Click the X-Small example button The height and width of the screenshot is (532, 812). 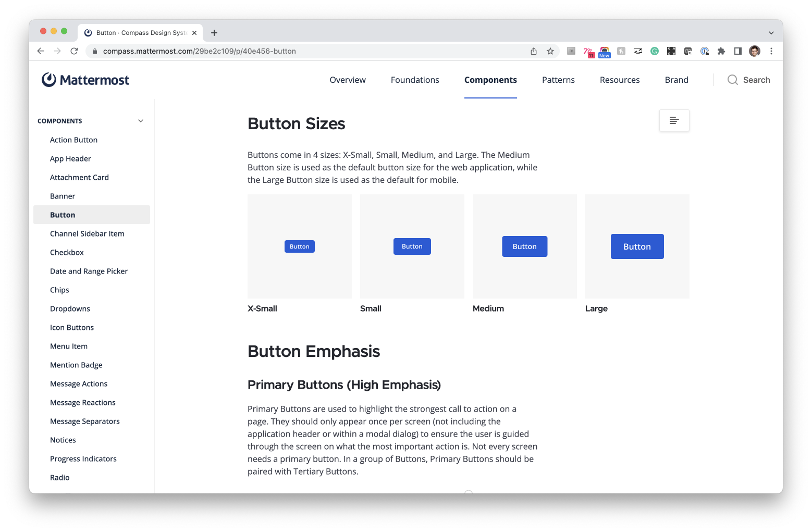pyautogui.click(x=300, y=246)
